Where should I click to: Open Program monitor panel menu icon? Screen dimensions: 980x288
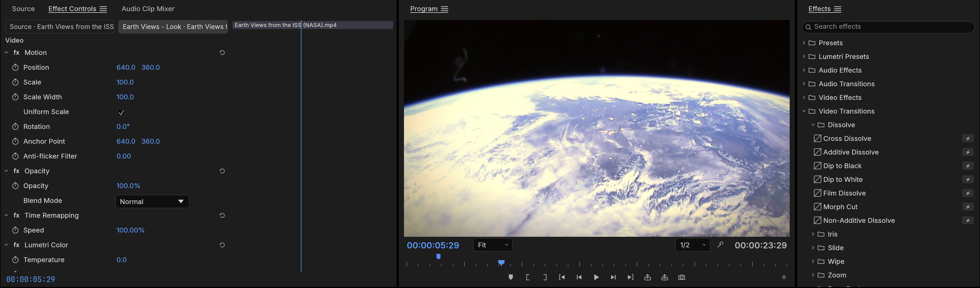click(445, 9)
